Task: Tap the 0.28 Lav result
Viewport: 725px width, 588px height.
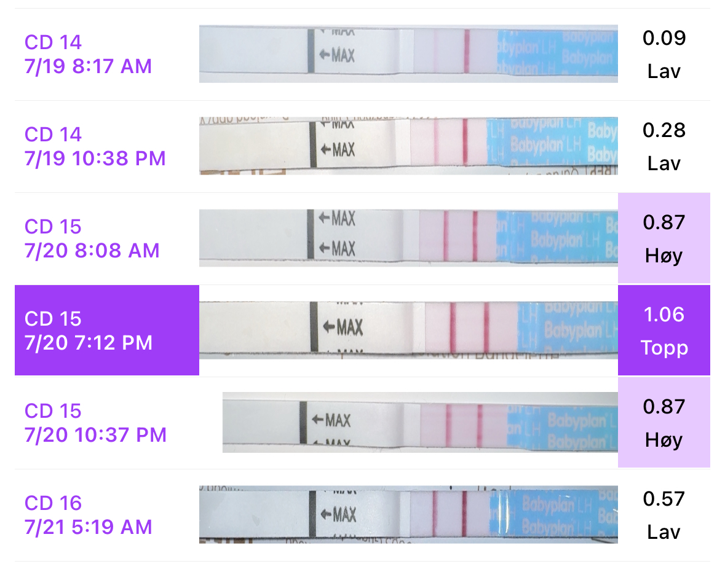Action: 664,146
